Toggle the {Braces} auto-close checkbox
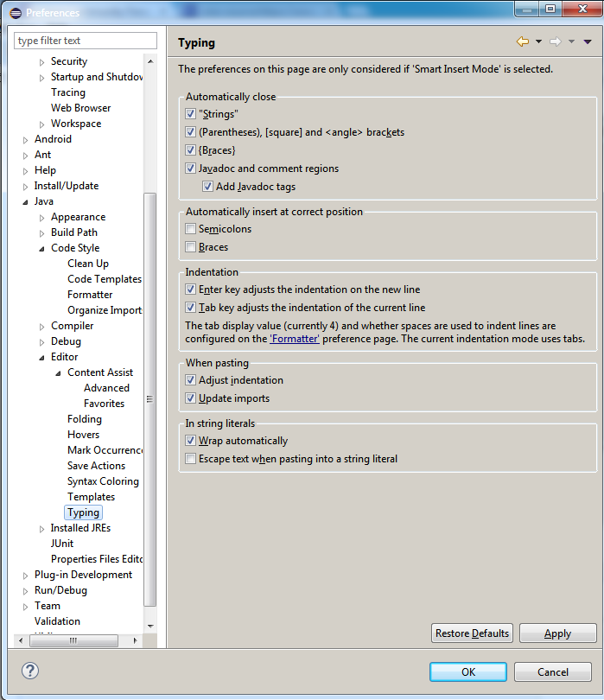604x700 pixels. 191,150
